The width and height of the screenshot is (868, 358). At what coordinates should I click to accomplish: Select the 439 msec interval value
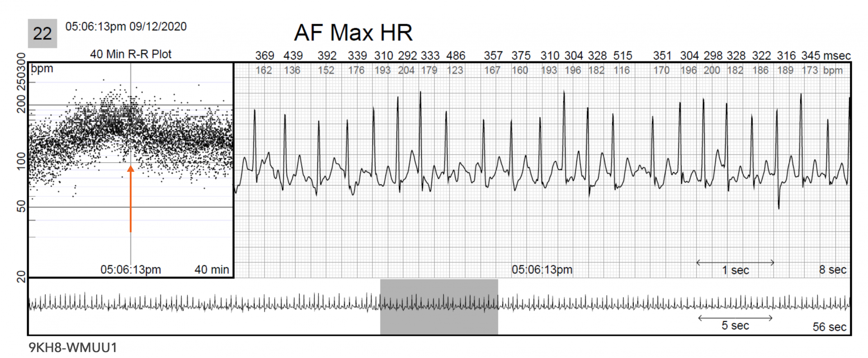point(293,56)
